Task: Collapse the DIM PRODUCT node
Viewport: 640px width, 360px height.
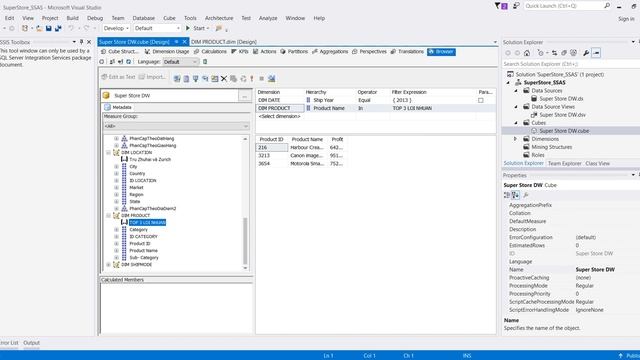Action: [109, 216]
